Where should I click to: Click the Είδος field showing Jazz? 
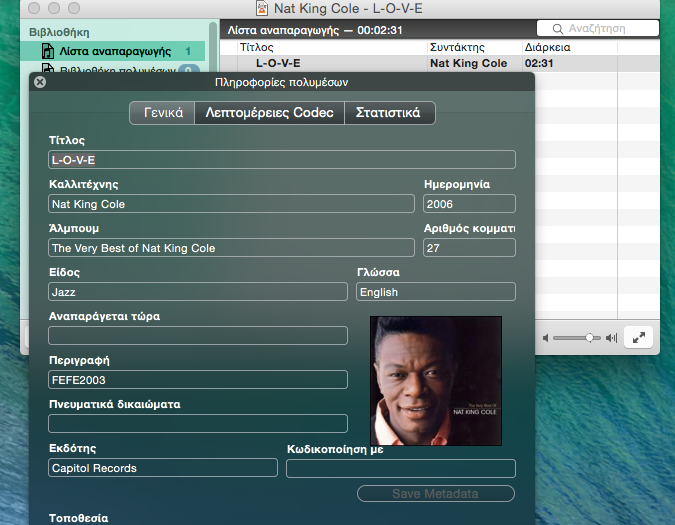point(198,292)
